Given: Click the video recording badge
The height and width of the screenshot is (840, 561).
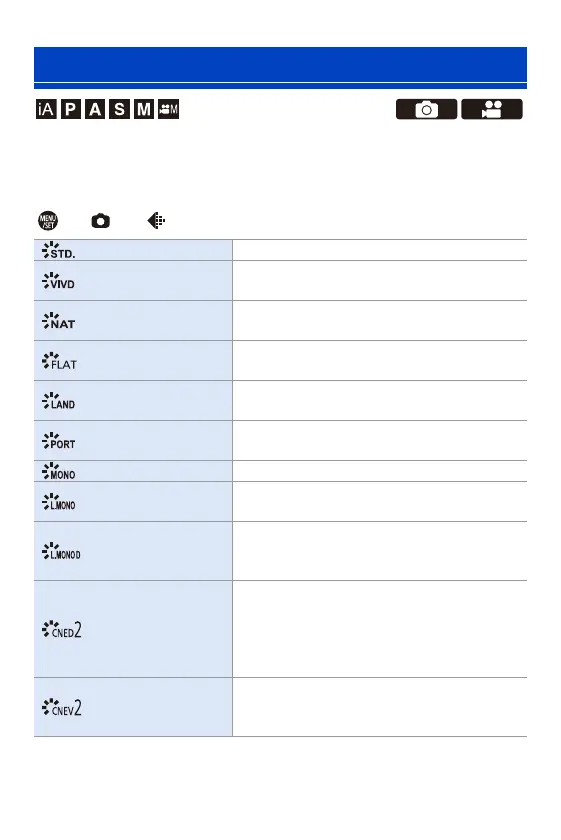Looking at the screenshot, I should (x=492, y=109).
